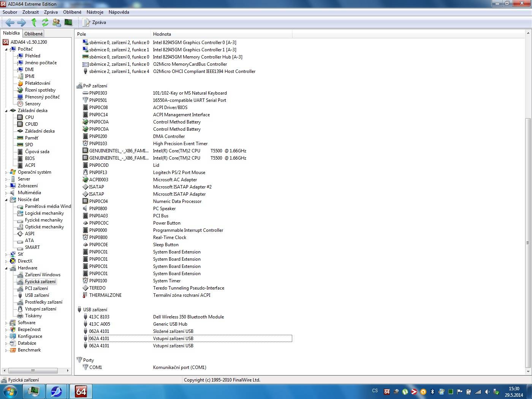The height and width of the screenshot is (399, 532).
Task: Click the volume speaker tray icon
Action: click(x=487, y=392)
